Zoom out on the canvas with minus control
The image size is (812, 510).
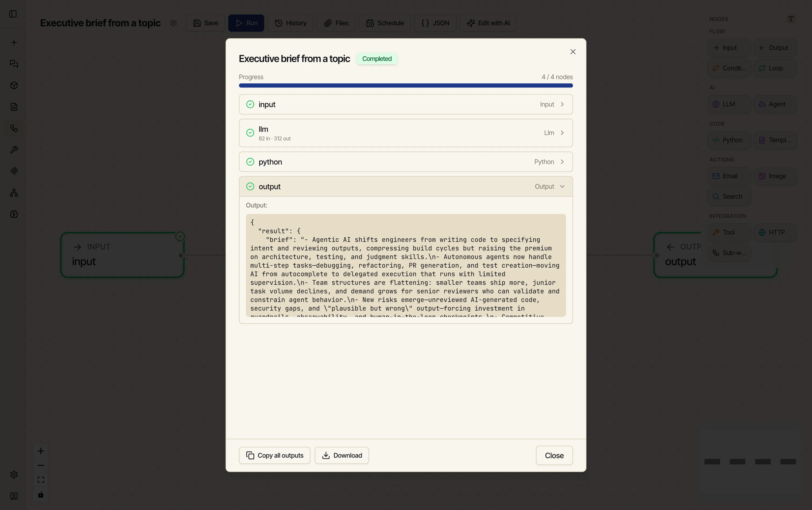click(x=41, y=465)
